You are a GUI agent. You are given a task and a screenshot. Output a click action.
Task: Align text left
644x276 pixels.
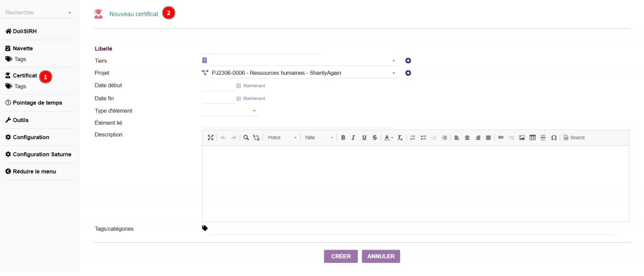click(457, 138)
